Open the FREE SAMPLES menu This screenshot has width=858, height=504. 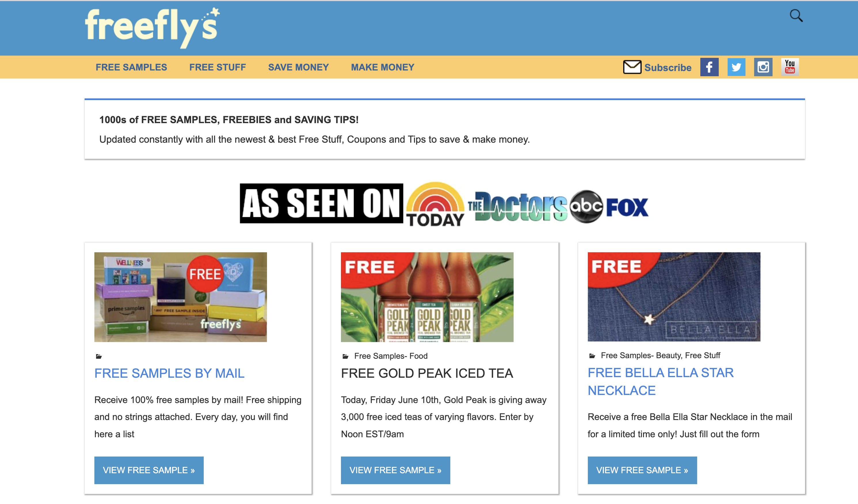point(131,67)
